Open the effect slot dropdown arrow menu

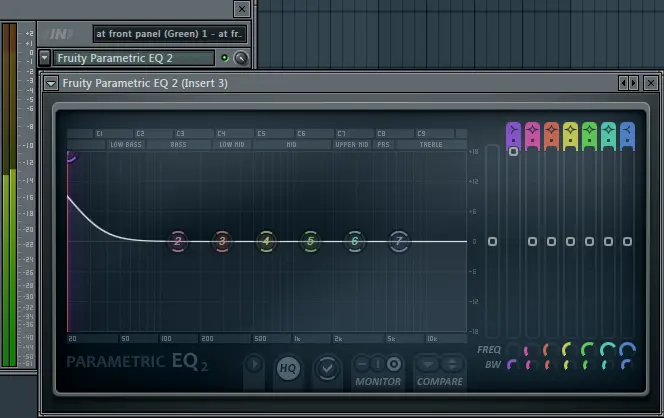point(44,58)
